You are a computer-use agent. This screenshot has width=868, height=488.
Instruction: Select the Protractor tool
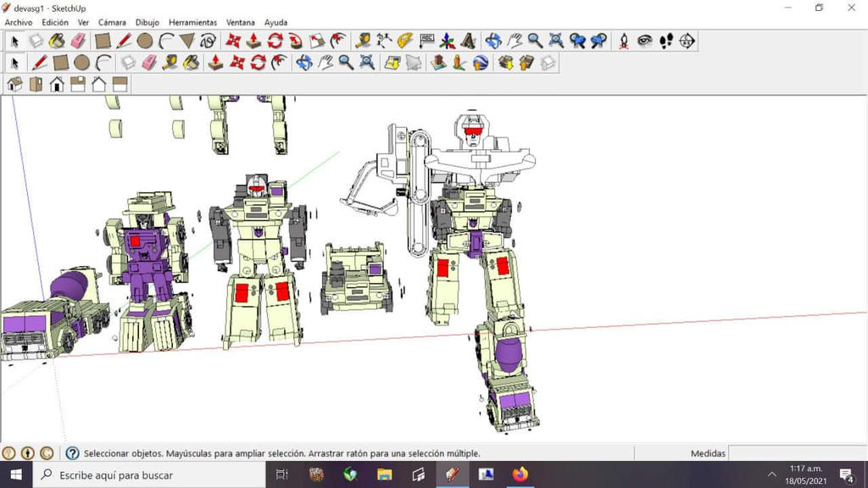[404, 41]
